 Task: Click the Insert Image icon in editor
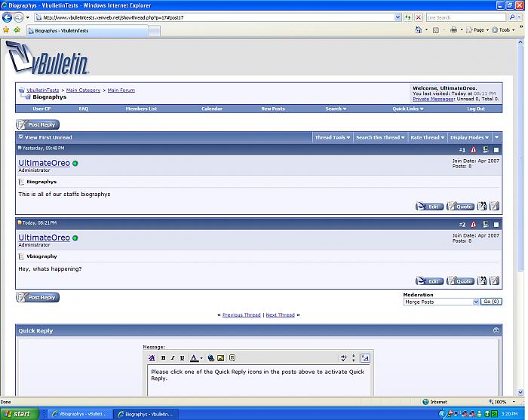[x=222, y=358]
